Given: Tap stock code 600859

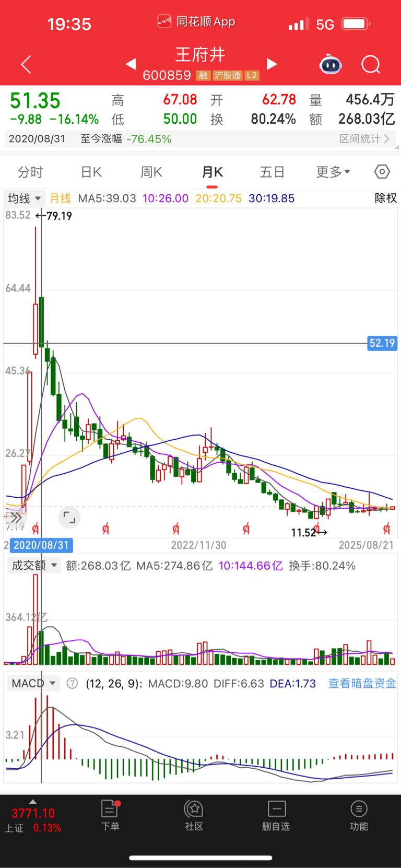Looking at the screenshot, I should click(x=167, y=76).
